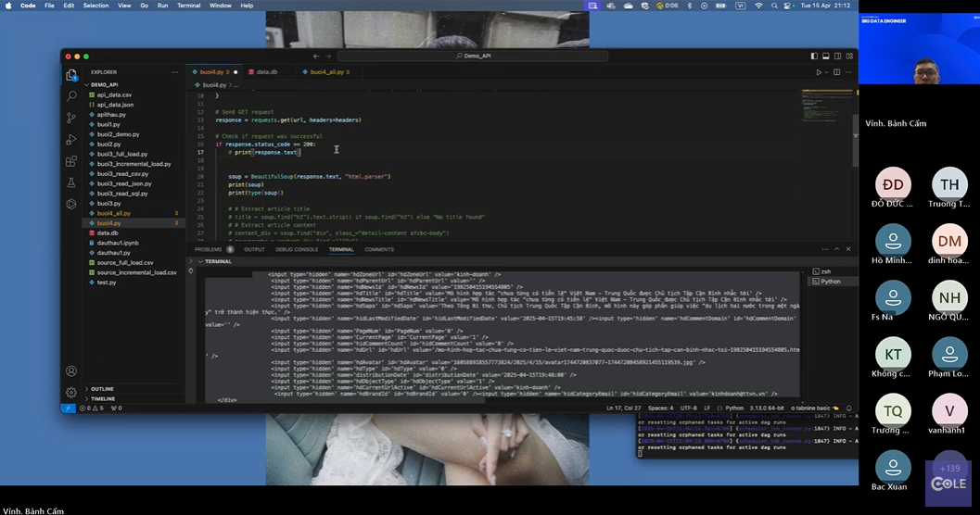The width and height of the screenshot is (980, 515).
Task: Switch to the data.db editor tab
Action: (x=267, y=72)
